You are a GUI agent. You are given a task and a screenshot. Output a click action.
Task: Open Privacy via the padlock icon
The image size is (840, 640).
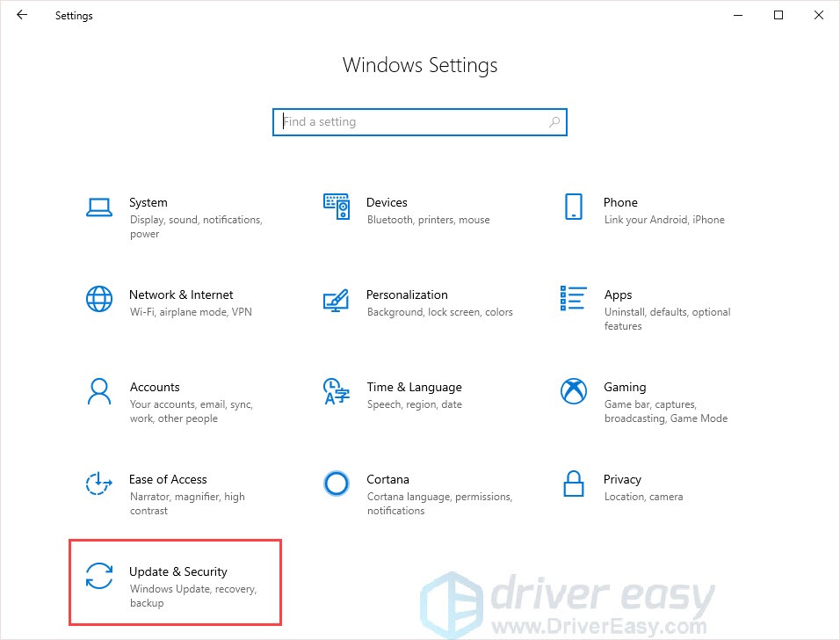[x=573, y=484]
